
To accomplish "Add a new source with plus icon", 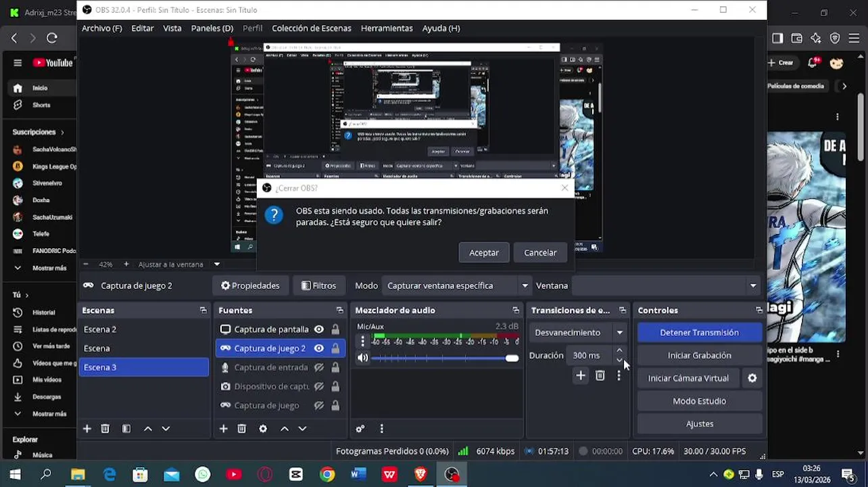I will [224, 429].
